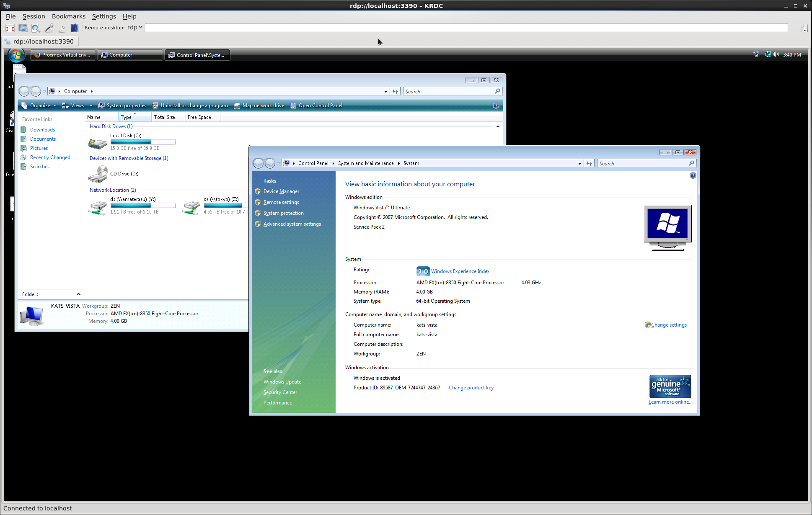Viewport: 812px width, 515px height.
Task: Click Windows Experience Index link
Action: pyautogui.click(x=460, y=271)
